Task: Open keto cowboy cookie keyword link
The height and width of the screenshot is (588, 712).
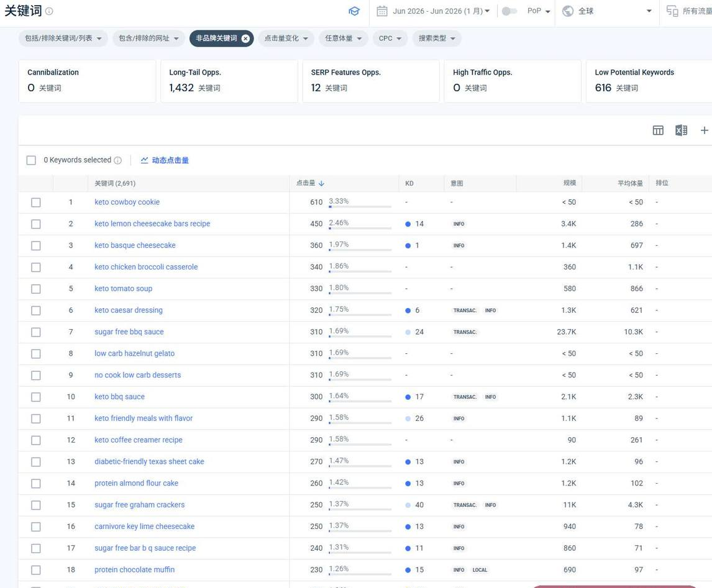Action: tap(127, 202)
